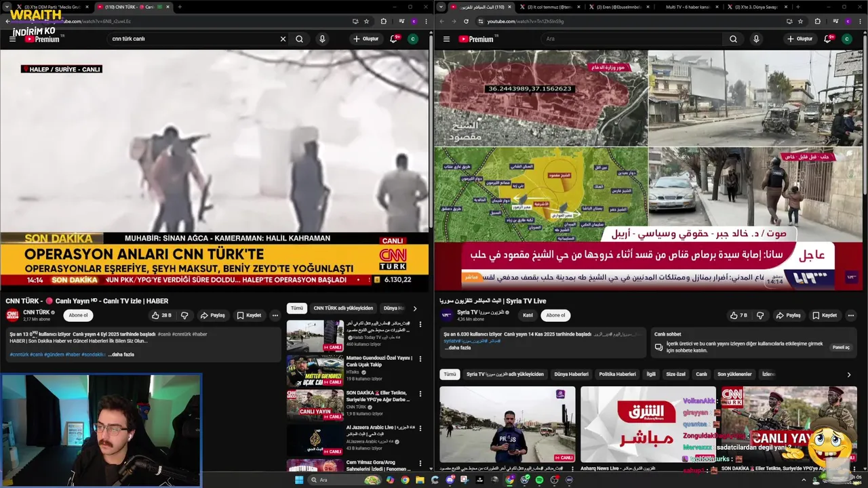
Task: Open YouTube guide menu in left window
Action: (x=12, y=39)
